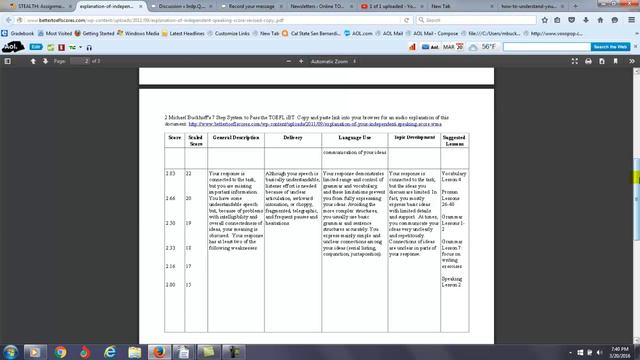Click the MAR calendar icon

453,47
